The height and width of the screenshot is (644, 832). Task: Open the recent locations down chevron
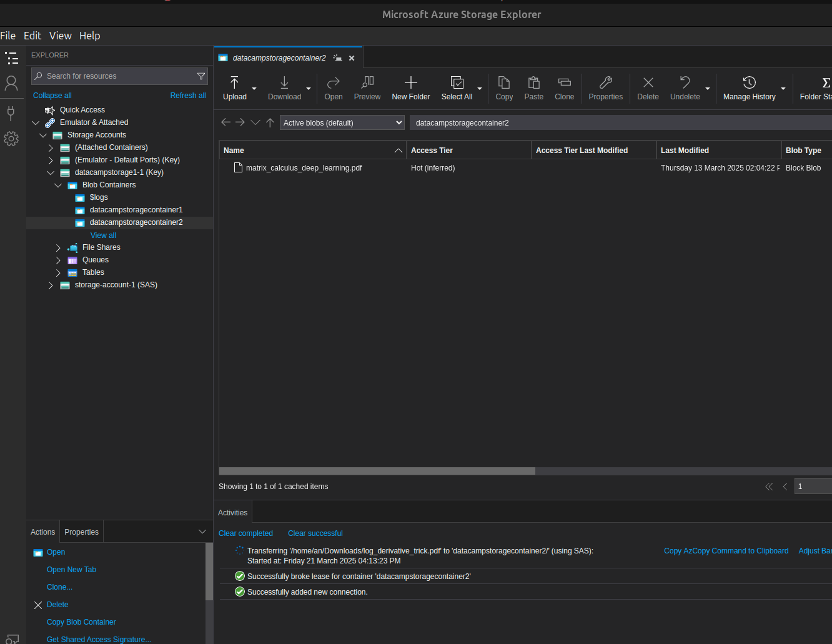coord(255,122)
